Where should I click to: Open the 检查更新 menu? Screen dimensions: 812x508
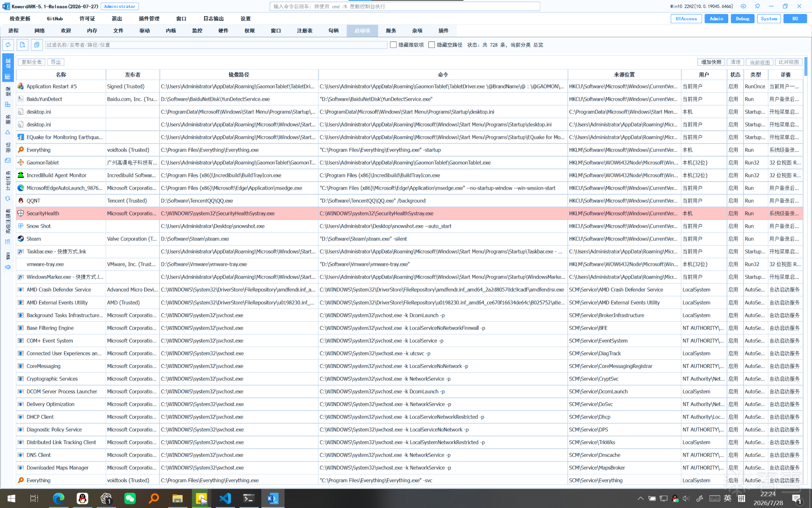[20, 19]
